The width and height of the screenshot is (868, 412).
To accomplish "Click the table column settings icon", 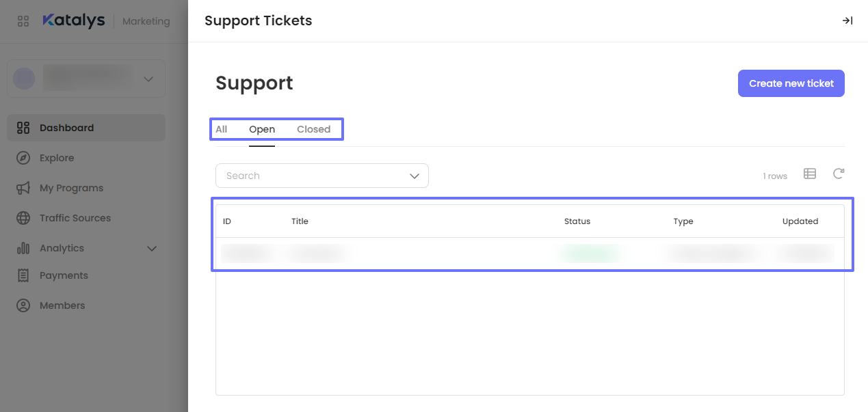I will (810, 174).
